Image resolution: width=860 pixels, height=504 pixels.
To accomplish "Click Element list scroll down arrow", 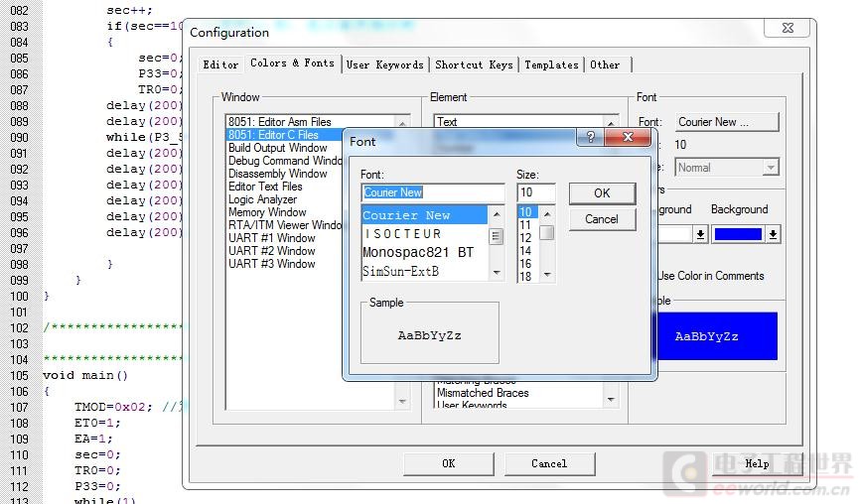I will coord(611,400).
